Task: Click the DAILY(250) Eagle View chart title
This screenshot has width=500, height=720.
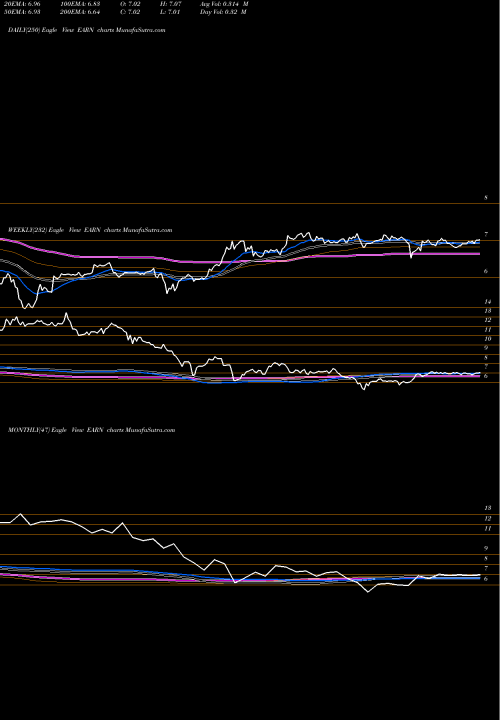Action: click(86, 30)
